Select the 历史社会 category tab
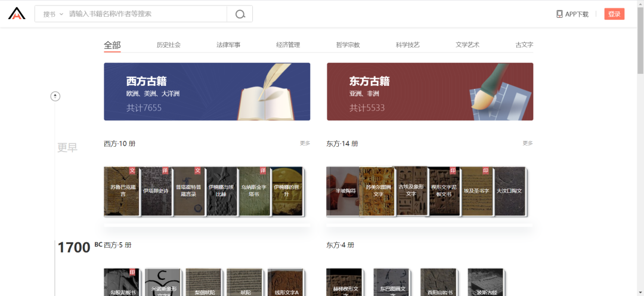This screenshot has height=296, width=644. [168, 45]
